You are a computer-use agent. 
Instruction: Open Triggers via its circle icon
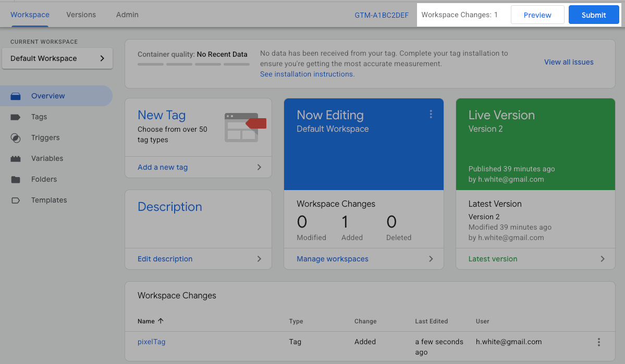click(x=16, y=138)
